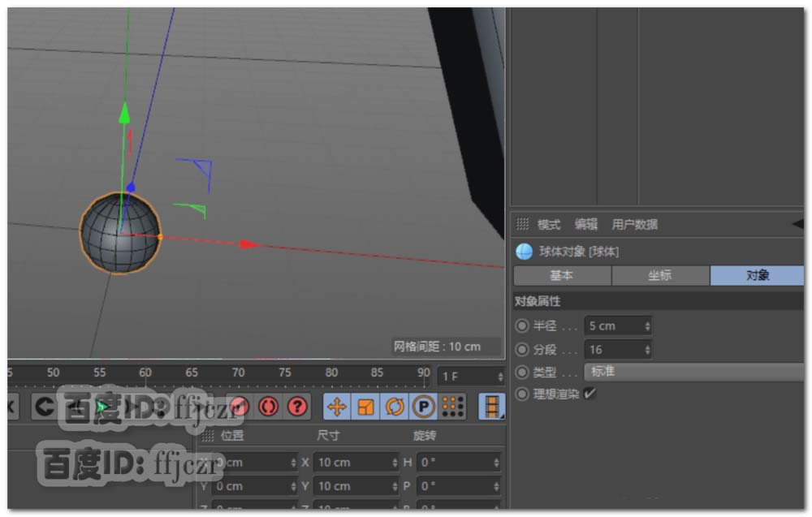Click the size Y 10 cm field
The height and width of the screenshot is (517, 812).
[356, 486]
